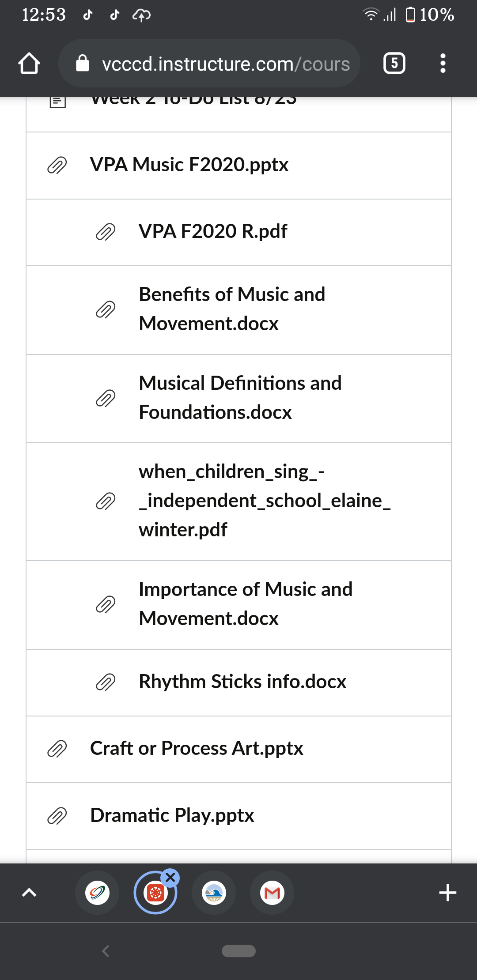The image size is (477, 980).
Task: Open the VPA Music F2020.pptx file
Action: [x=189, y=165]
